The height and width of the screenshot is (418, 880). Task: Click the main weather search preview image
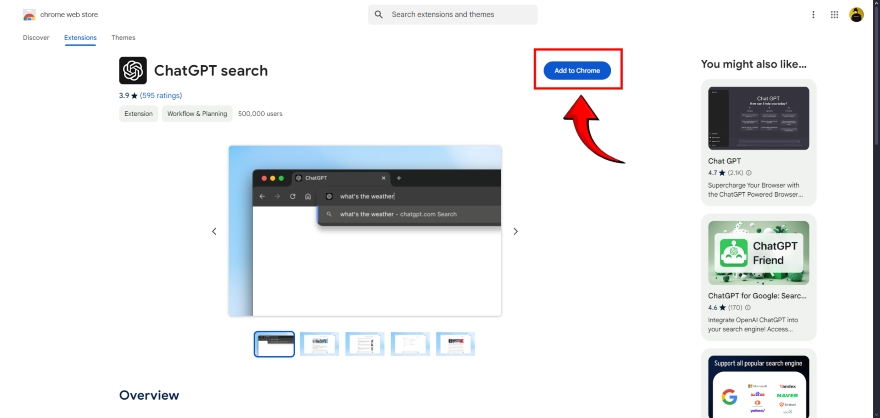pyautogui.click(x=365, y=231)
